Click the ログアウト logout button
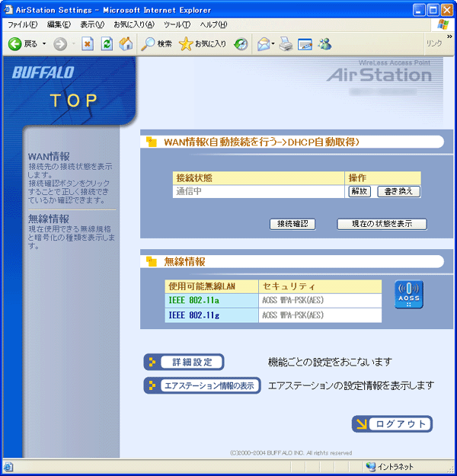The width and height of the screenshot is (457, 476). click(x=392, y=423)
